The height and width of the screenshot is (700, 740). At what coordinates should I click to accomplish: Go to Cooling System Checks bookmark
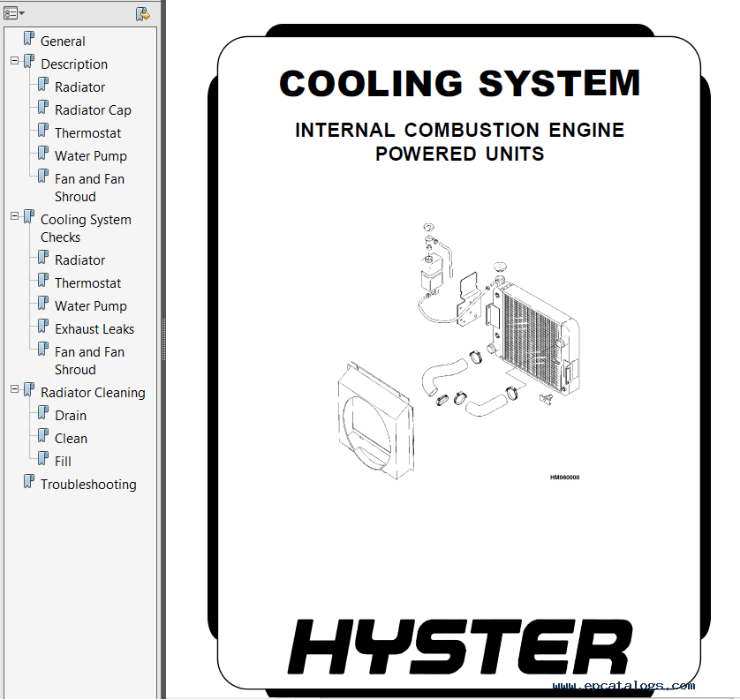[x=86, y=229]
